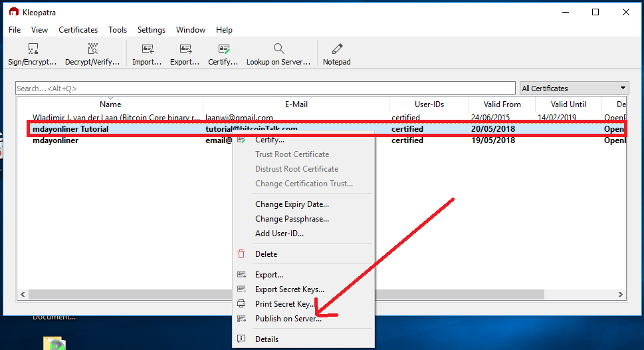Open the Notepad tool
Viewport: 644px width, 350px height.
[337, 55]
